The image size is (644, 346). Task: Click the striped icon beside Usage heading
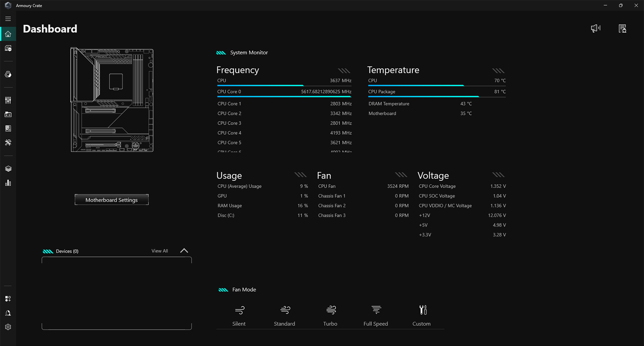(301, 175)
